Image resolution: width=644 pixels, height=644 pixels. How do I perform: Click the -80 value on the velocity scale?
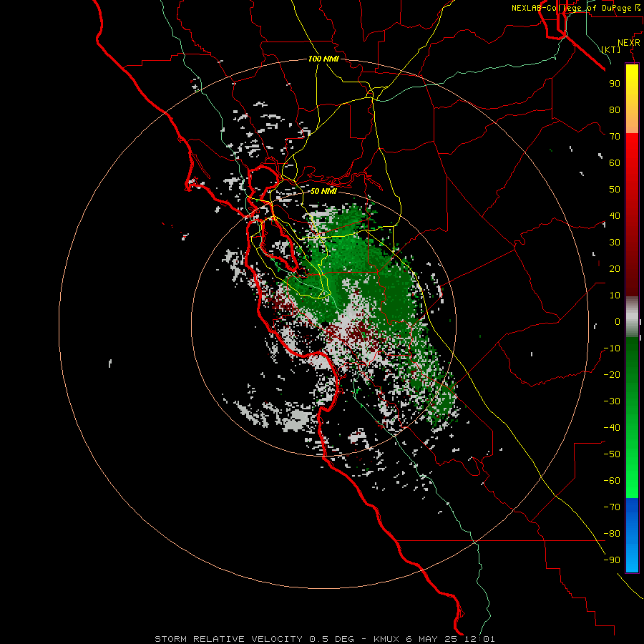coord(612,534)
